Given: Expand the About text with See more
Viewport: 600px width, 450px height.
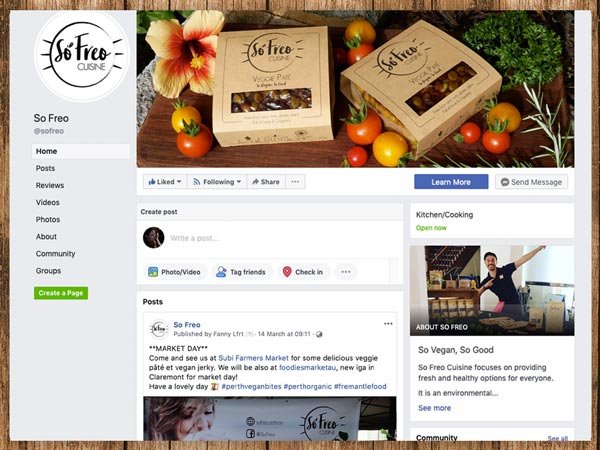Looking at the screenshot, I should point(434,408).
